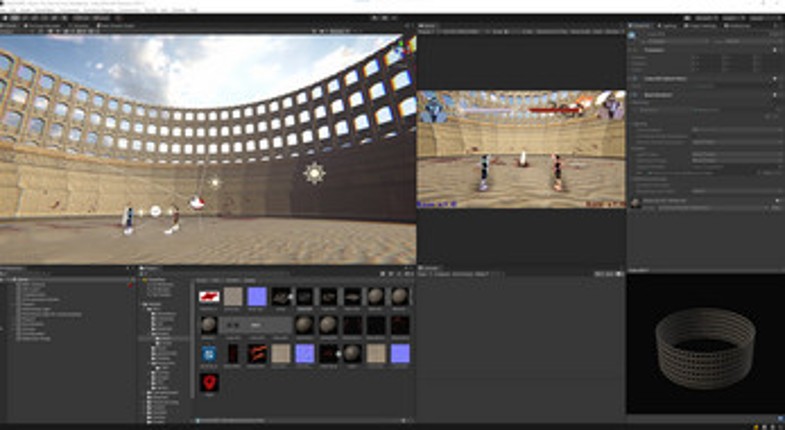Click the sun-shaped directional light gizmo in Scene
Viewport: 785px width, 430px height.
314,173
